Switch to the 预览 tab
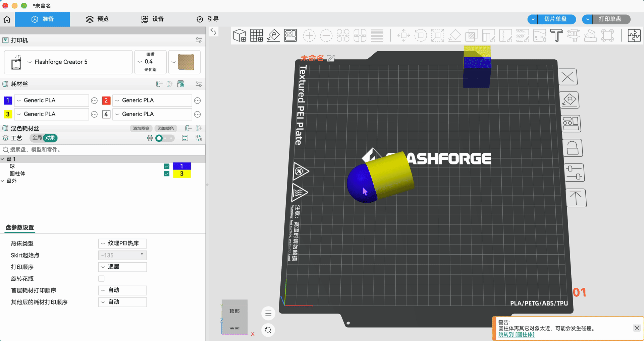 click(97, 19)
